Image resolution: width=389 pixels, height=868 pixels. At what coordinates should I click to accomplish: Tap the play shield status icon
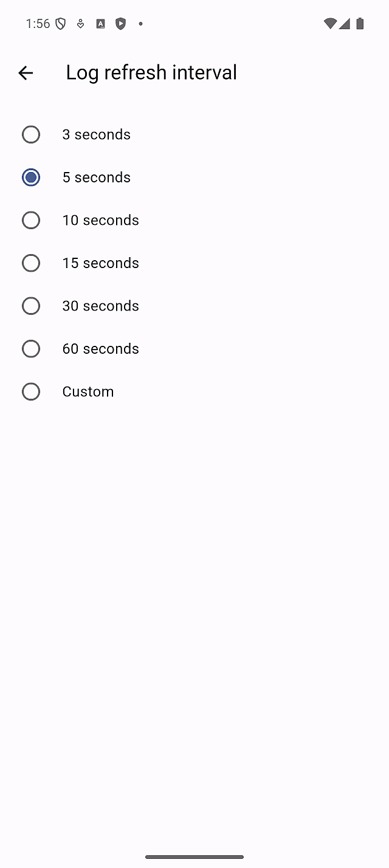click(121, 24)
